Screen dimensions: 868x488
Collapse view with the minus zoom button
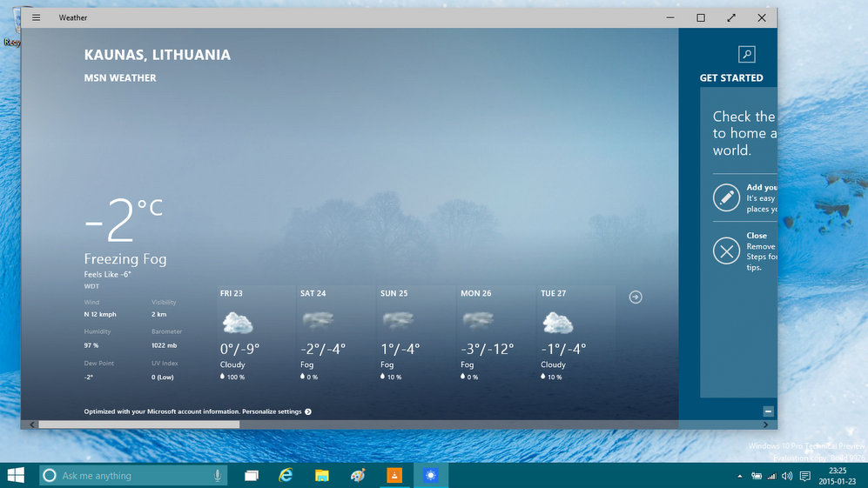click(768, 411)
